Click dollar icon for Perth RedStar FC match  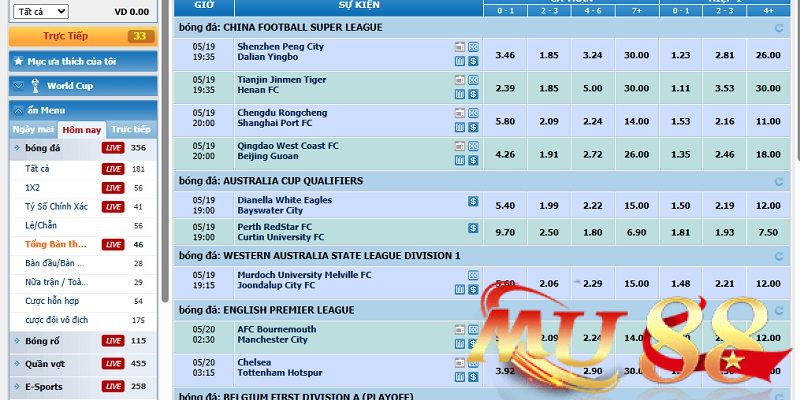click(x=473, y=228)
